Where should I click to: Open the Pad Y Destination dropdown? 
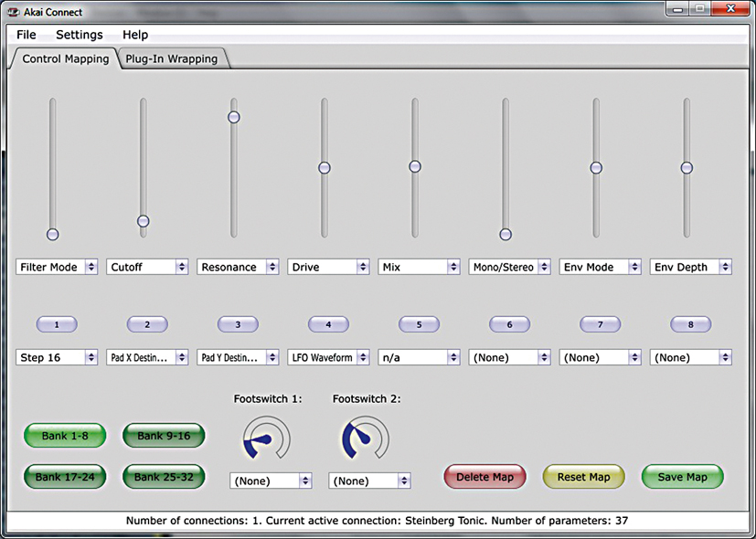(x=238, y=357)
